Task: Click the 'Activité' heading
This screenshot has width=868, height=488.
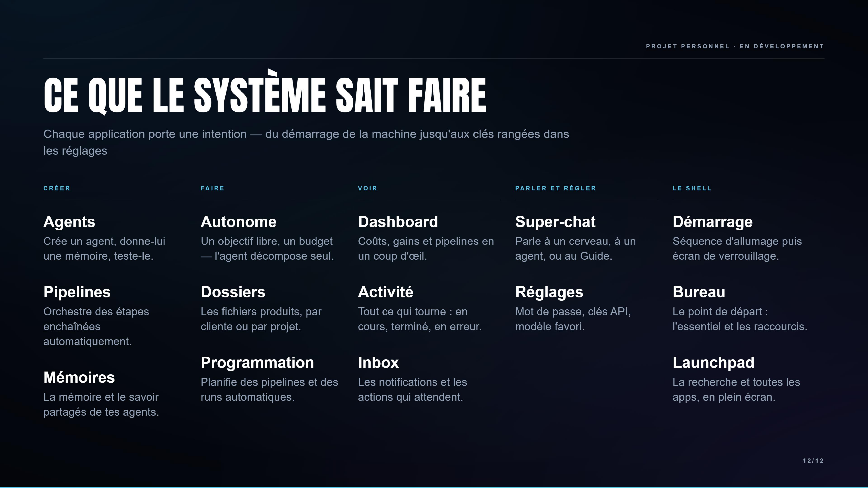Action: pyautogui.click(x=386, y=292)
